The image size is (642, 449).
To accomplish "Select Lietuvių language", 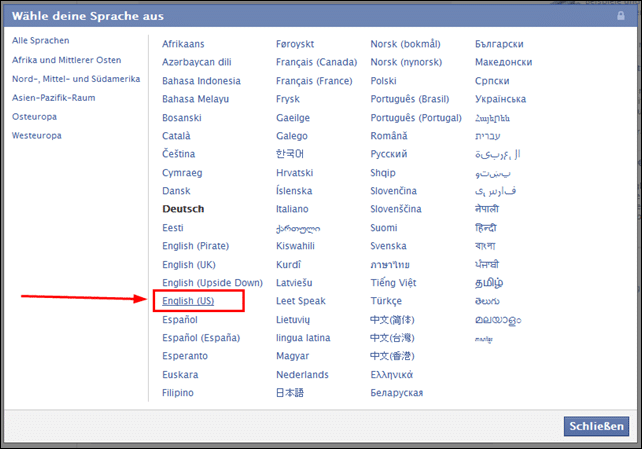I will tap(293, 320).
